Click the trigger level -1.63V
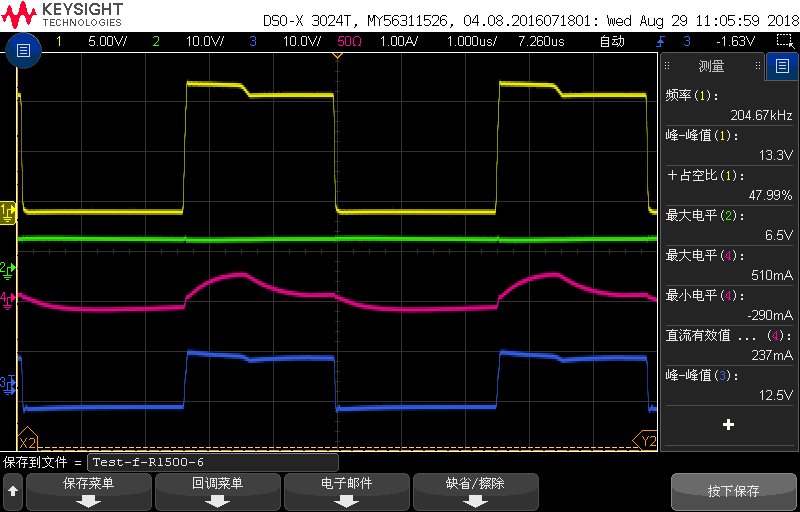 pos(735,41)
